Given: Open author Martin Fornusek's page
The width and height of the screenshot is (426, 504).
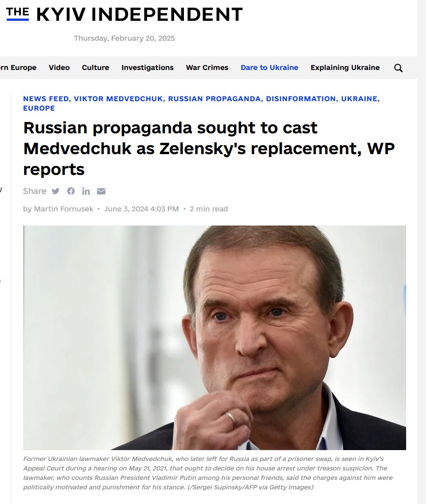Looking at the screenshot, I should [x=64, y=209].
